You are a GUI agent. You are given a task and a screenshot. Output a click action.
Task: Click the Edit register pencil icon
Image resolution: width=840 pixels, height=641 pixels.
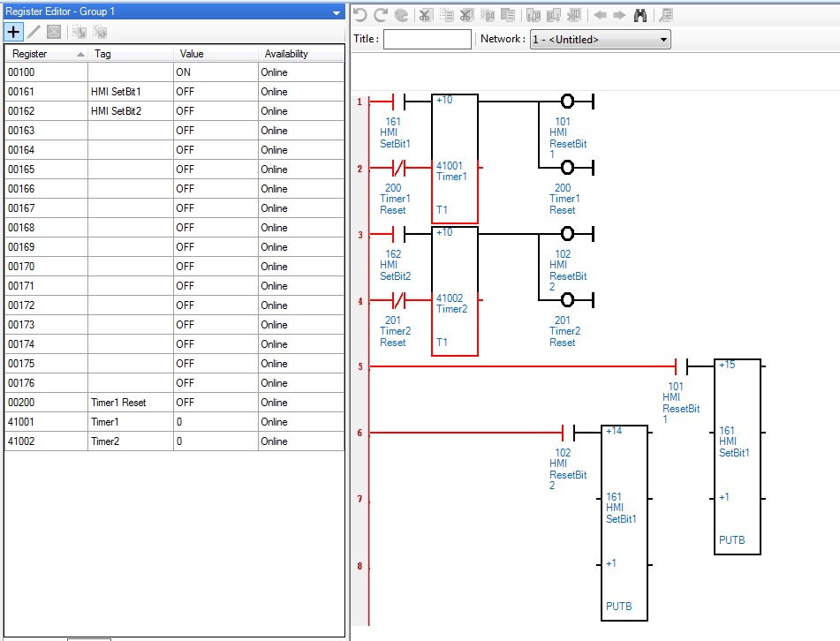click(34, 32)
